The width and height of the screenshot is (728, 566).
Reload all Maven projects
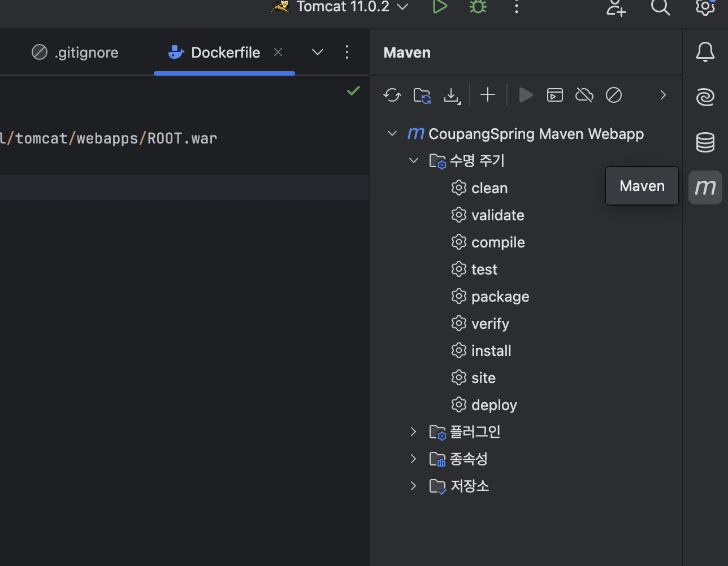click(x=392, y=95)
